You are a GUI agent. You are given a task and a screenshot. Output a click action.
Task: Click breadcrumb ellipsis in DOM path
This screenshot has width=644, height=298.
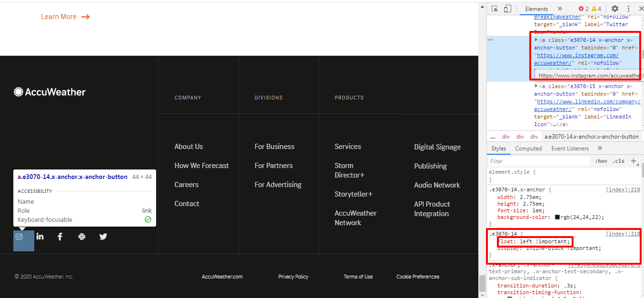[493, 137]
